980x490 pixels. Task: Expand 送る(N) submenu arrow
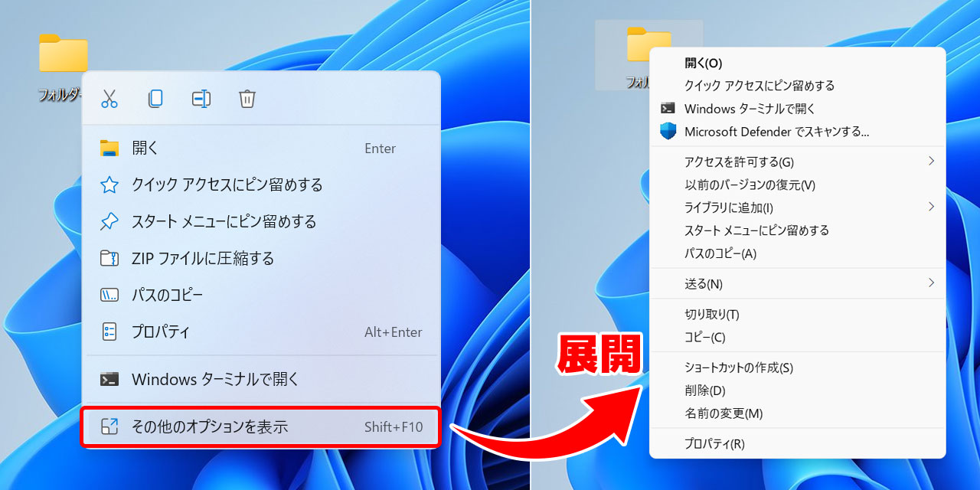point(931,283)
